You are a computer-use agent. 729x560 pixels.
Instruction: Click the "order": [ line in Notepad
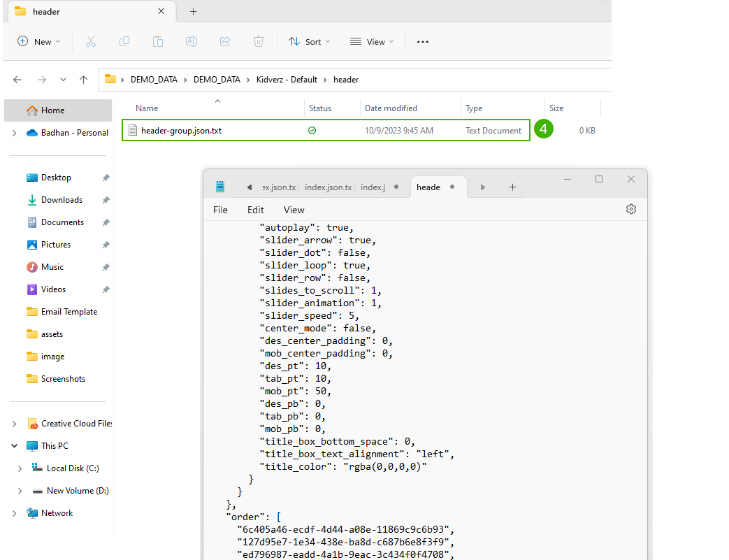254,517
